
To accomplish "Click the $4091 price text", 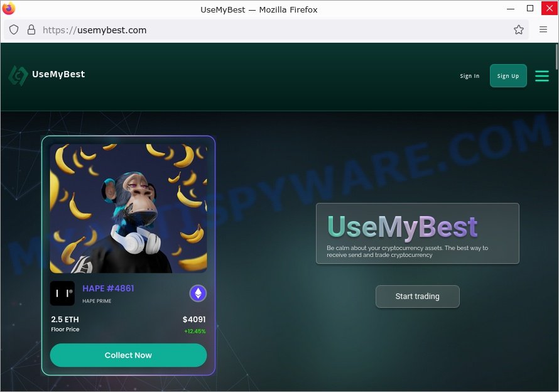I will pyautogui.click(x=194, y=319).
